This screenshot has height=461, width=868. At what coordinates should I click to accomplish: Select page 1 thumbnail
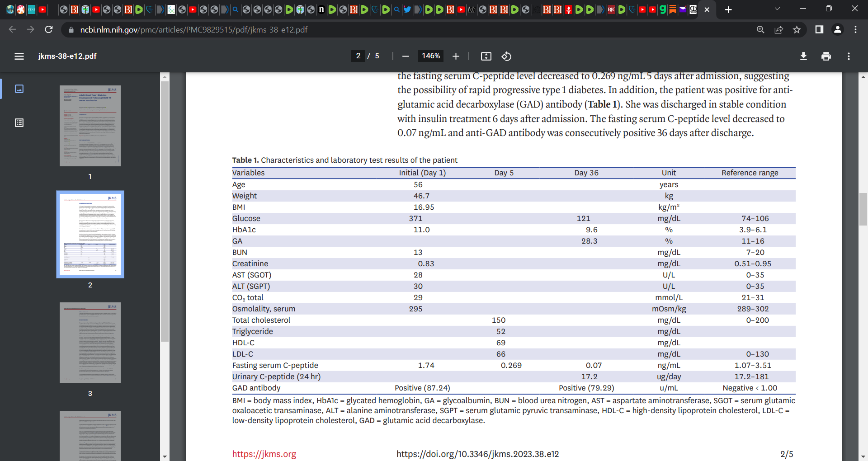click(x=90, y=126)
